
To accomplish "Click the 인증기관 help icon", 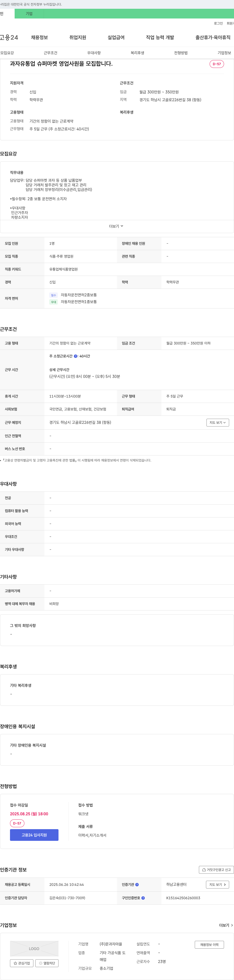I will pyautogui.click(x=137, y=885).
